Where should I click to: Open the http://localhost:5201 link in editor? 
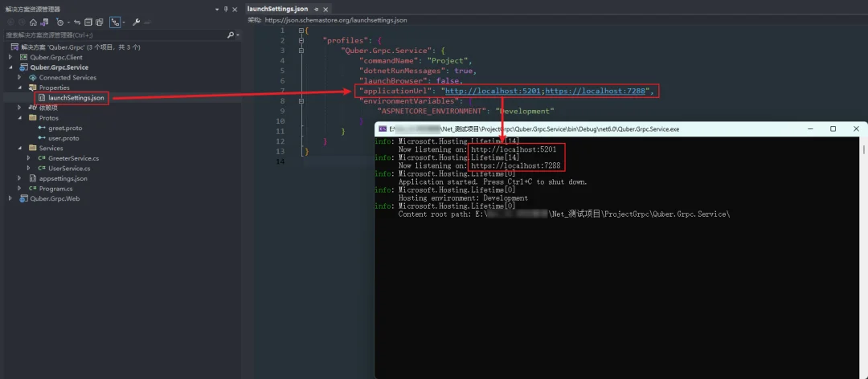pos(493,91)
